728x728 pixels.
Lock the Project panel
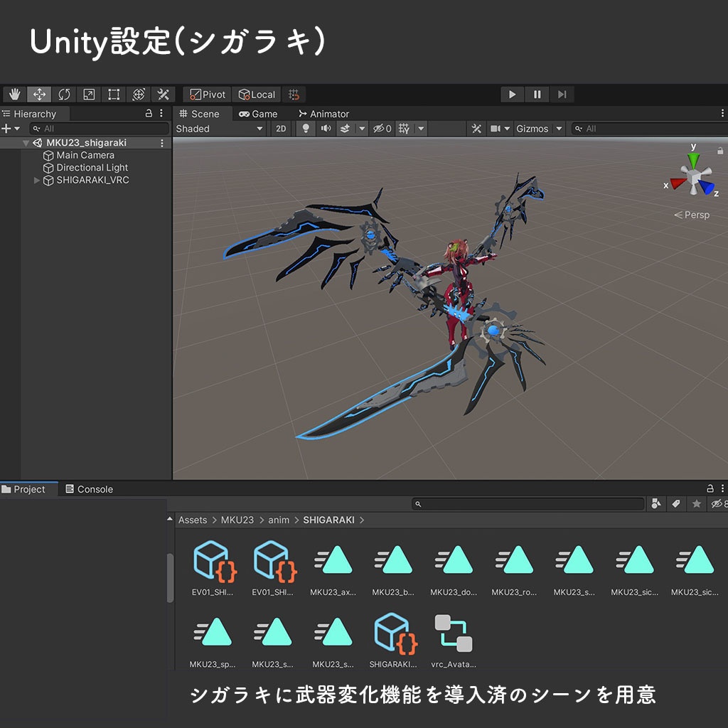click(710, 488)
